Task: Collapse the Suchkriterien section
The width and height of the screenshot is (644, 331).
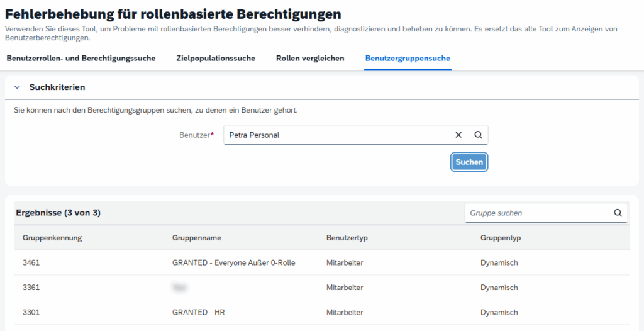Action: point(17,87)
